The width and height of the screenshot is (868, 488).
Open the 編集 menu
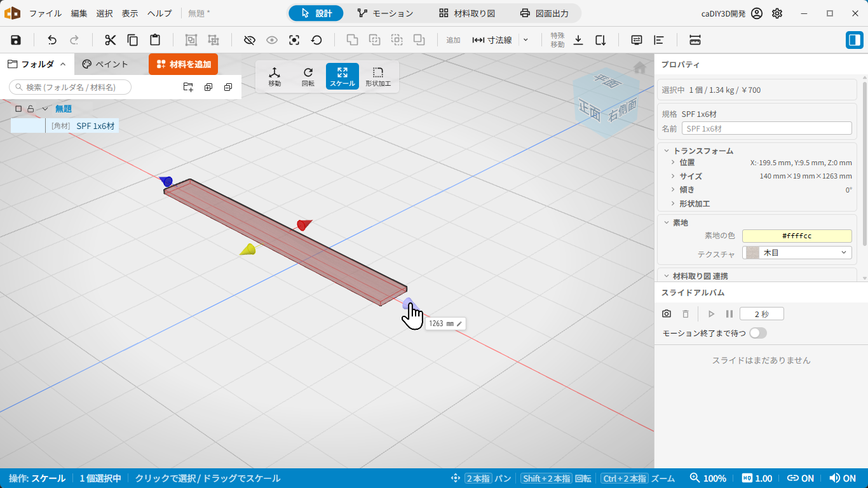pos(79,13)
